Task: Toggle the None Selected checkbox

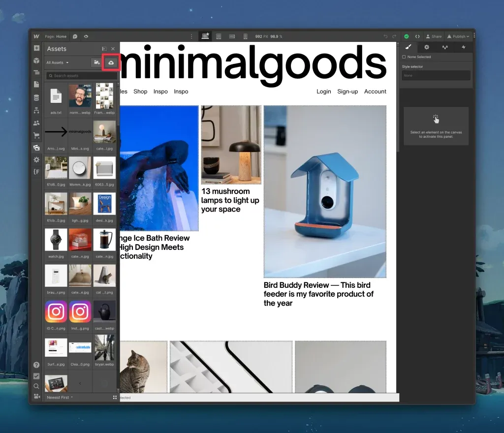Action: pos(404,57)
